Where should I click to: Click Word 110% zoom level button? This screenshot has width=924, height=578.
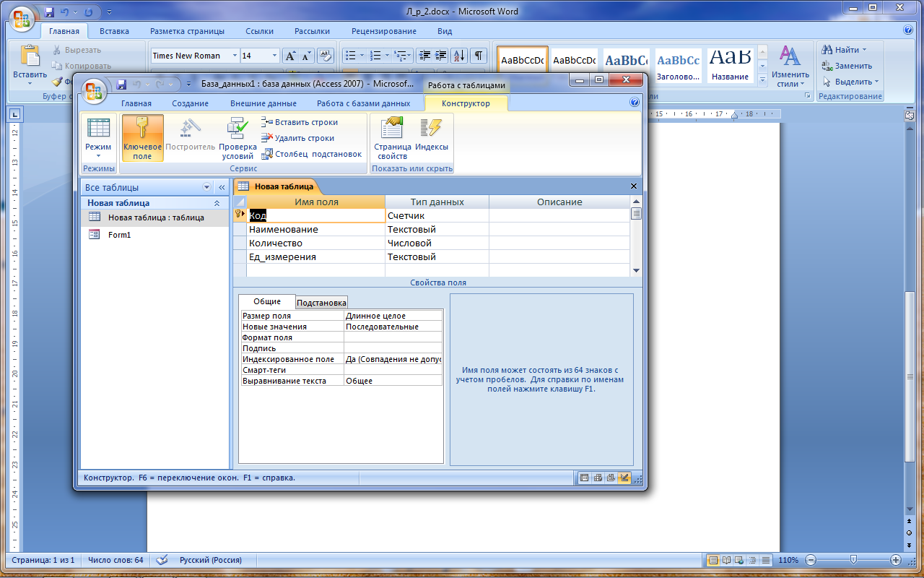pyautogui.click(x=789, y=560)
